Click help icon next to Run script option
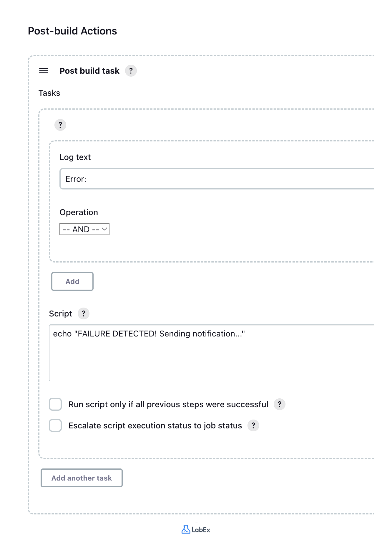 click(280, 404)
